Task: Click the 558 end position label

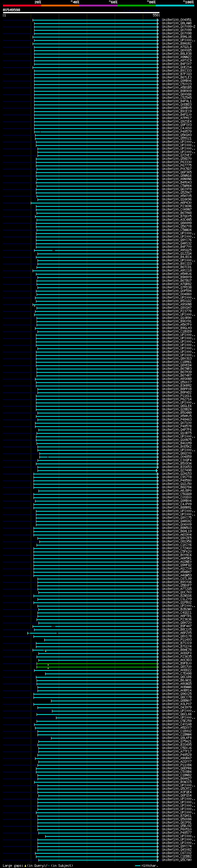Action: coord(155,15)
